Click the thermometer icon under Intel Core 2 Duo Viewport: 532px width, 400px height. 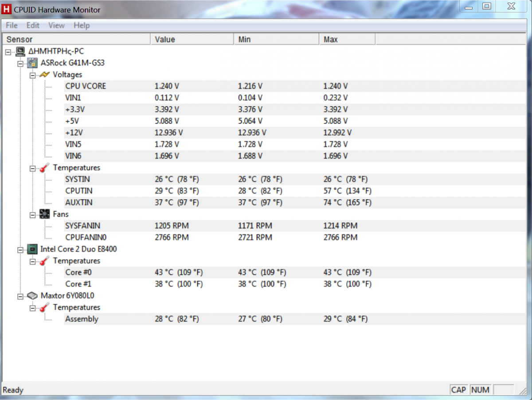(x=44, y=261)
